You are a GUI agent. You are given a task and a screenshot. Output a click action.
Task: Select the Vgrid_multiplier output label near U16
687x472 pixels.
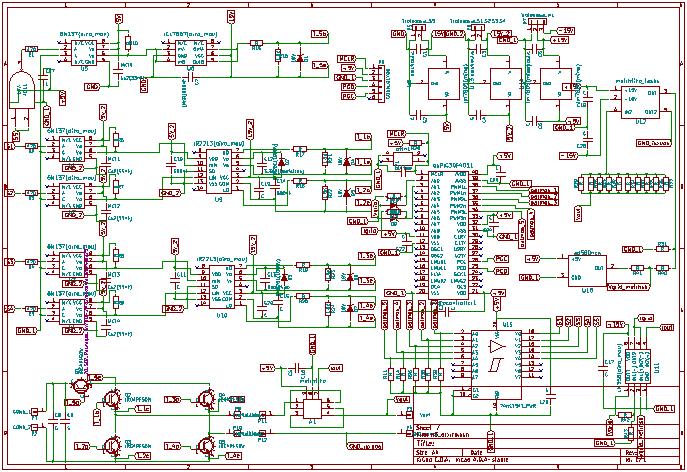tap(628, 287)
